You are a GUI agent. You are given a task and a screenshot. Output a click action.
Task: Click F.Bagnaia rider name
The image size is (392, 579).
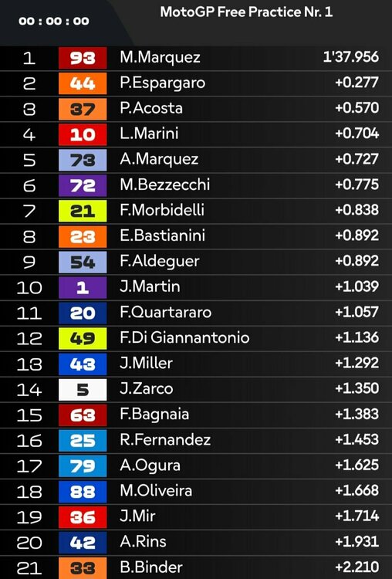[154, 415]
